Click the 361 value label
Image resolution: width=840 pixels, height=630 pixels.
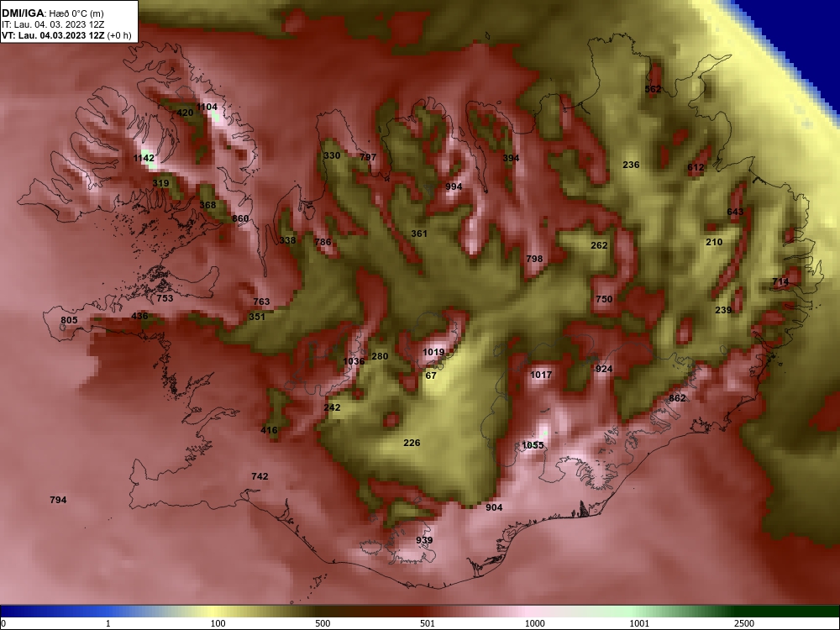point(419,234)
